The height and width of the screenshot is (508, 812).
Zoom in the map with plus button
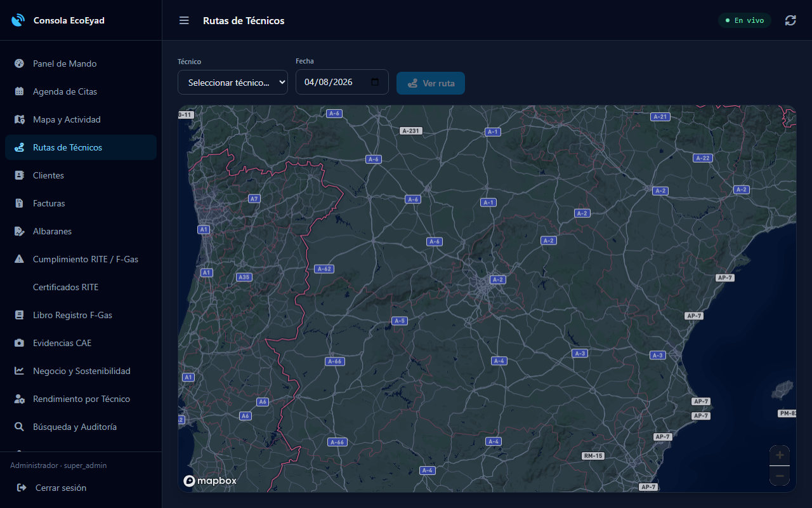coord(780,455)
